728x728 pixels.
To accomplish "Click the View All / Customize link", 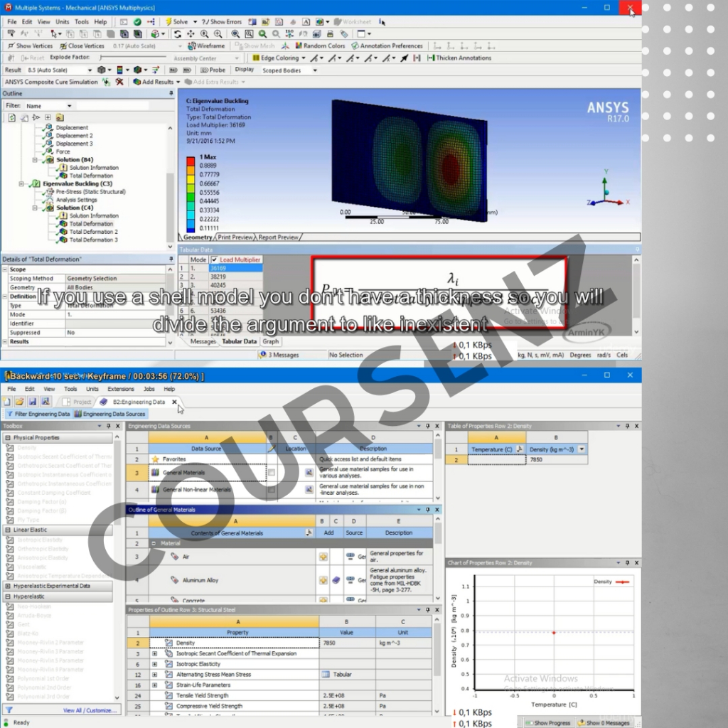I will coord(90,711).
